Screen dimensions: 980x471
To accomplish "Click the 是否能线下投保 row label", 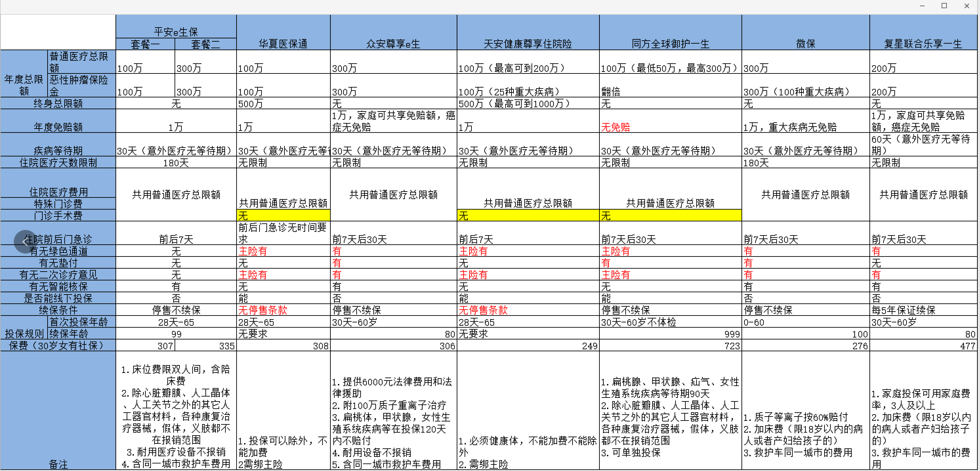I will click(x=58, y=298).
